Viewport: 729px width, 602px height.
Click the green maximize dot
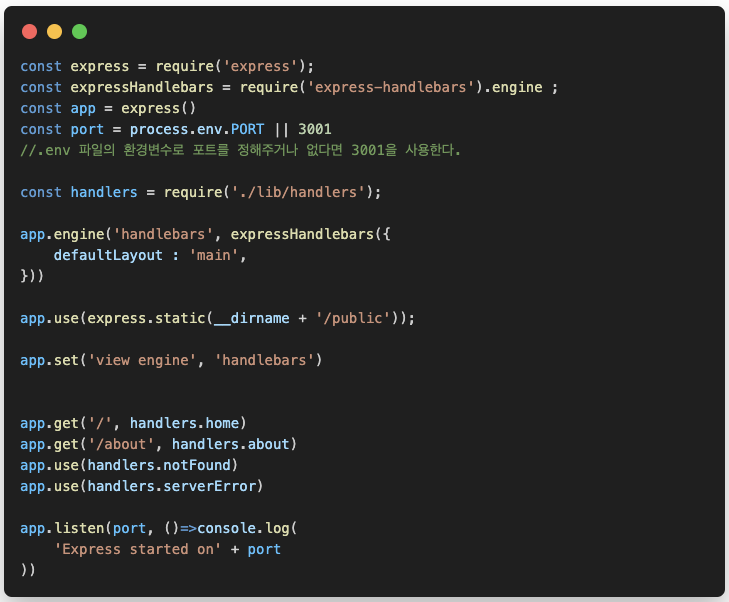[x=80, y=32]
